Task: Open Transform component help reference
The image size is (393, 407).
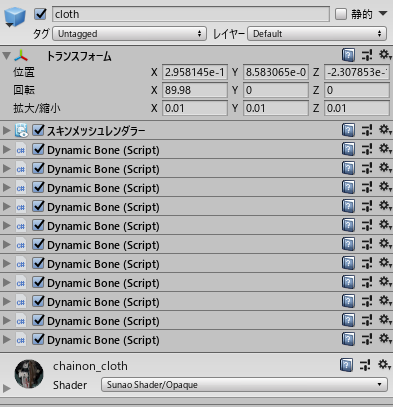Action: 348,55
